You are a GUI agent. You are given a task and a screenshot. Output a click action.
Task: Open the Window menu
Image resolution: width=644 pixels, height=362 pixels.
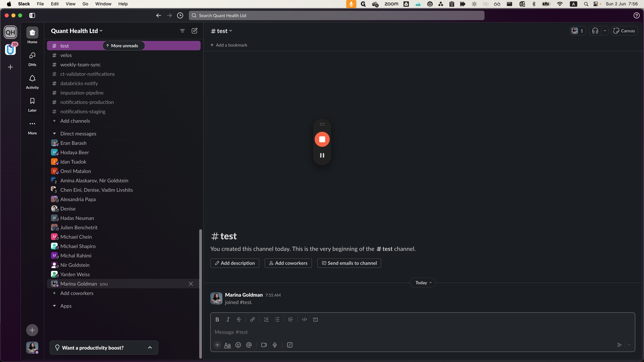coord(103,4)
